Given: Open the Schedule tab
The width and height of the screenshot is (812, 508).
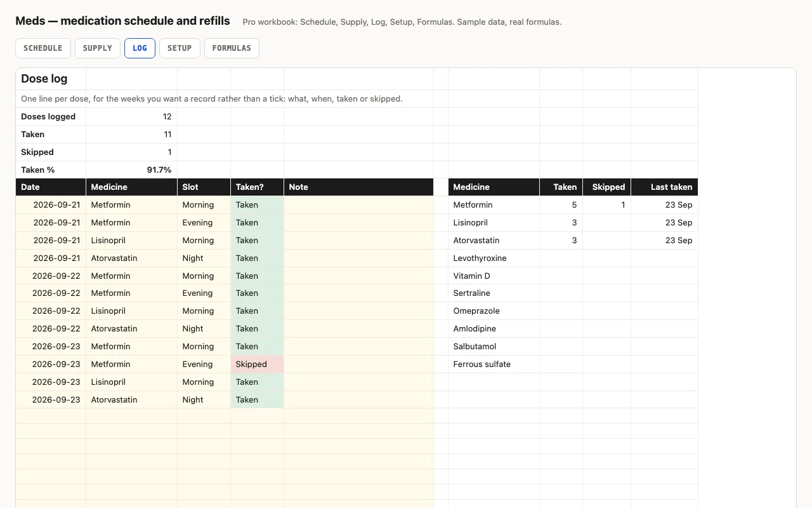Looking at the screenshot, I should pos(43,48).
